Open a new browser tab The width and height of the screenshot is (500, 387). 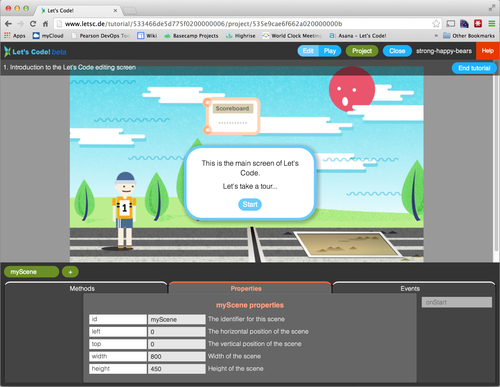tap(130, 11)
